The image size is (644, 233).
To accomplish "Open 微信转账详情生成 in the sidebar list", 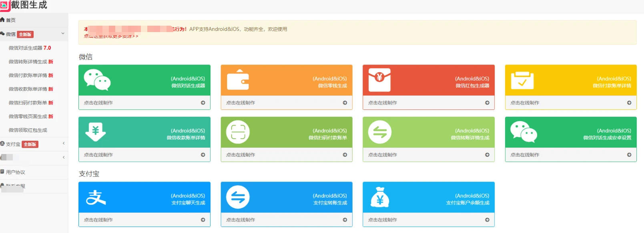I will pos(30,62).
